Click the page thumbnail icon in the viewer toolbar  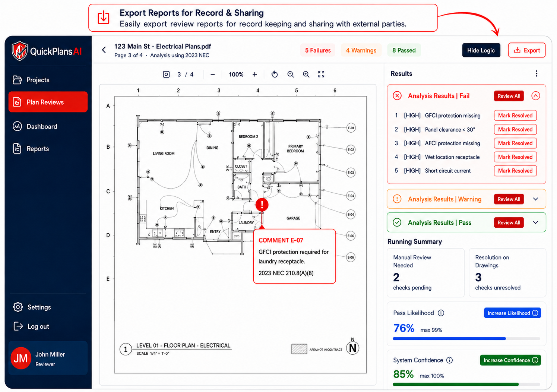(x=166, y=74)
